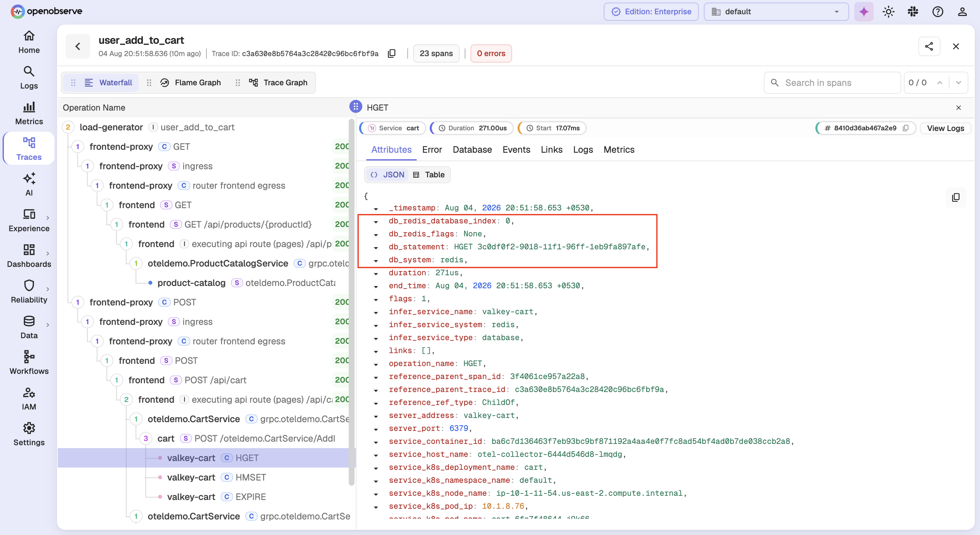
Task: Open the user profile icon
Action: (x=962, y=12)
